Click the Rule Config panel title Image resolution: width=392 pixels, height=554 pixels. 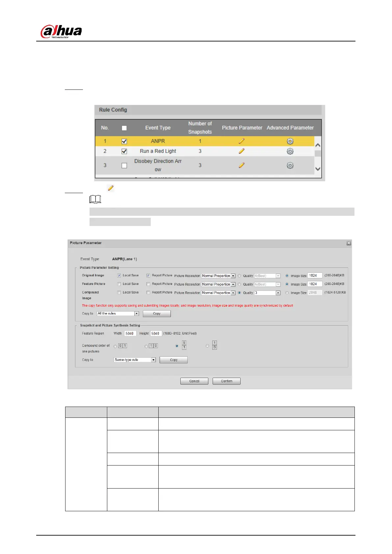pyautogui.click(x=113, y=110)
